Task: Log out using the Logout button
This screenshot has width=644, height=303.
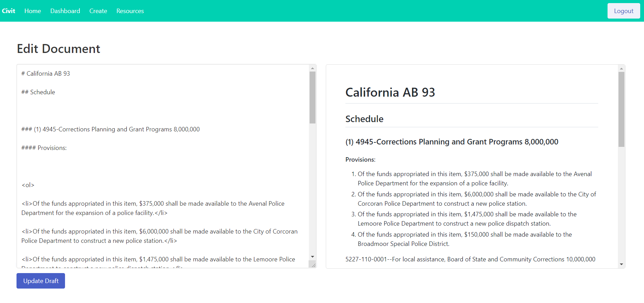Action: pos(623,11)
